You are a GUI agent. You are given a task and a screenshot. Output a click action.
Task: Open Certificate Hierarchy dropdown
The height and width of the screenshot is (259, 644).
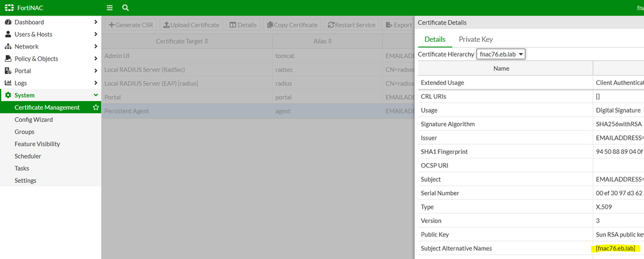501,54
